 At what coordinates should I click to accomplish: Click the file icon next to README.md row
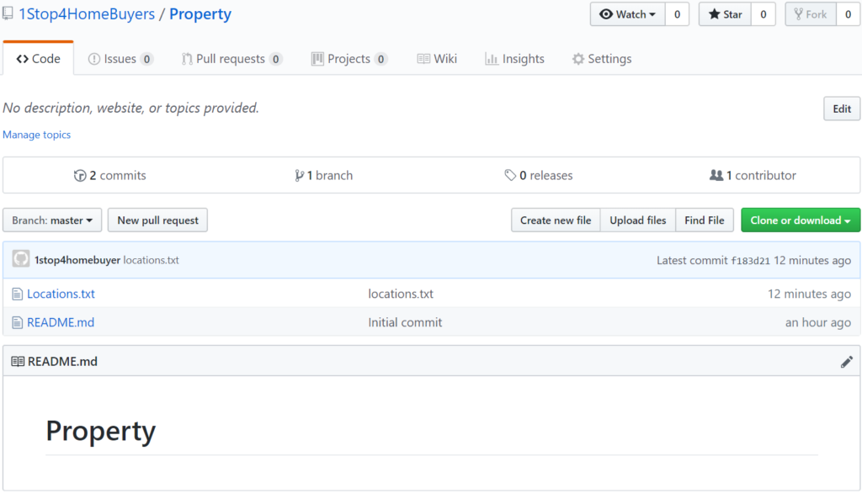pyautogui.click(x=18, y=322)
